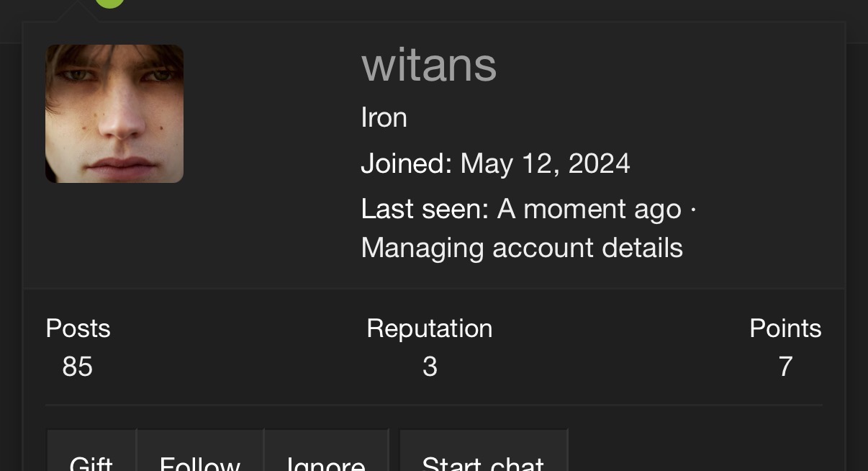Click the Posts stat label

click(x=78, y=328)
